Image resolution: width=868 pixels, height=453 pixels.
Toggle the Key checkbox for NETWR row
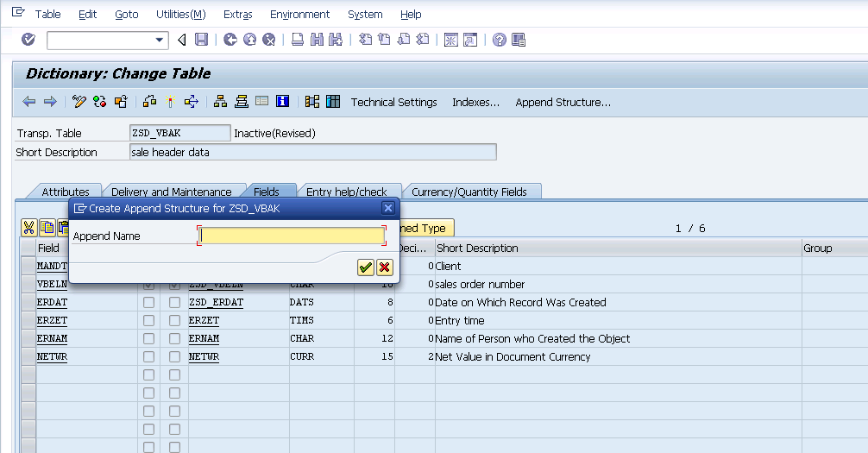[149, 357]
